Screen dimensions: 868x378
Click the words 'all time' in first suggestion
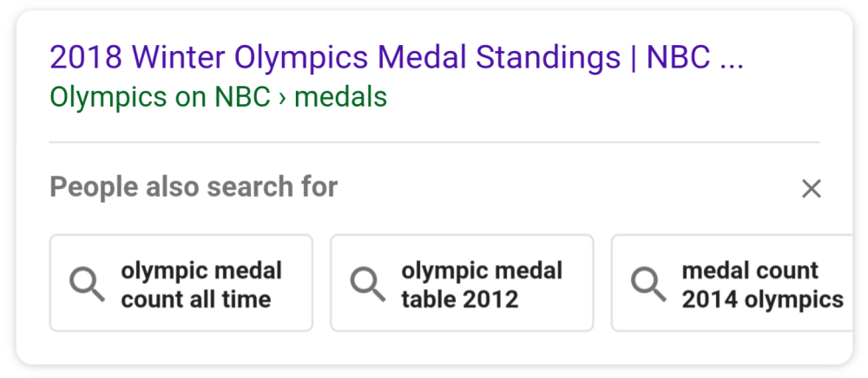[x=234, y=300]
